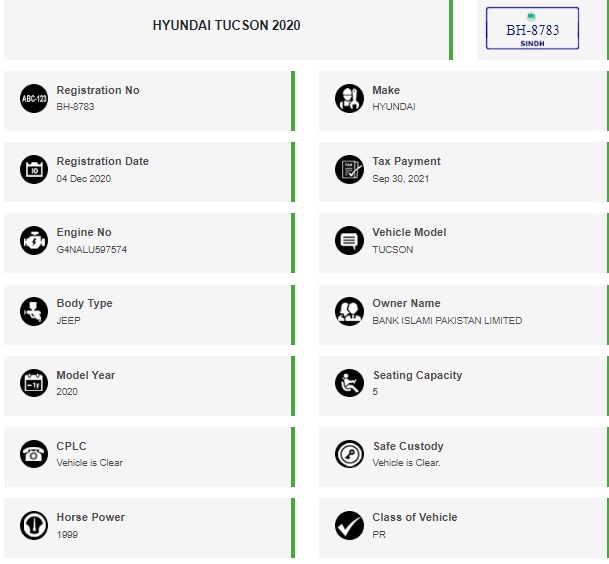Click the Body Type icon
Image resolution: width=609 pixels, height=564 pixels.
pyautogui.click(x=33, y=311)
